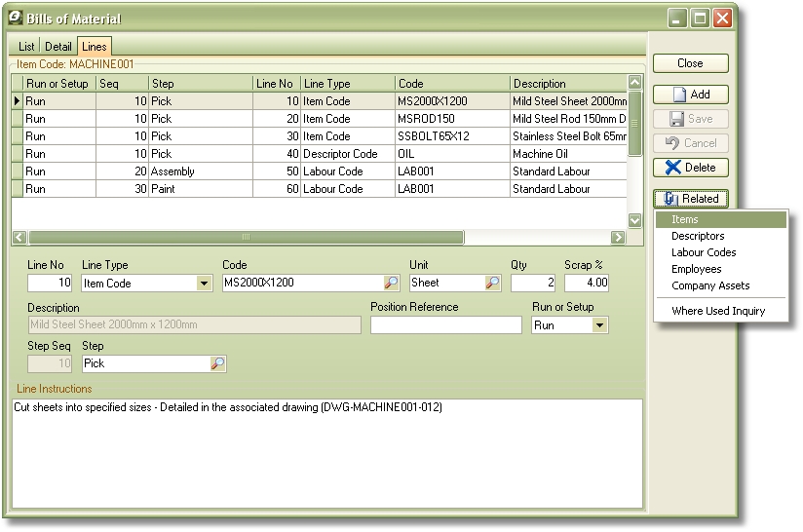Switch to the Detail tab
Image resolution: width=803 pixels, height=532 pixels.
(x=58, y=47)
